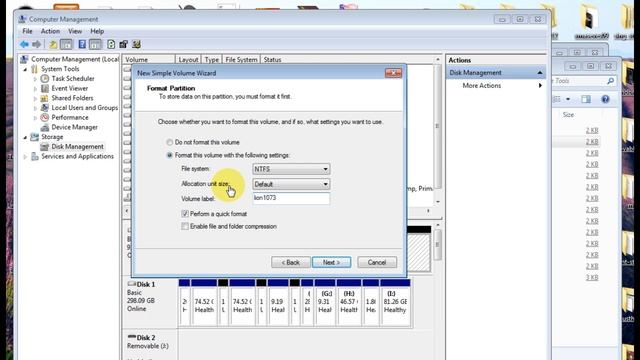640x360 pixels.
Task: Open the Allocation unit size dropdown
Action: [291, 184]
